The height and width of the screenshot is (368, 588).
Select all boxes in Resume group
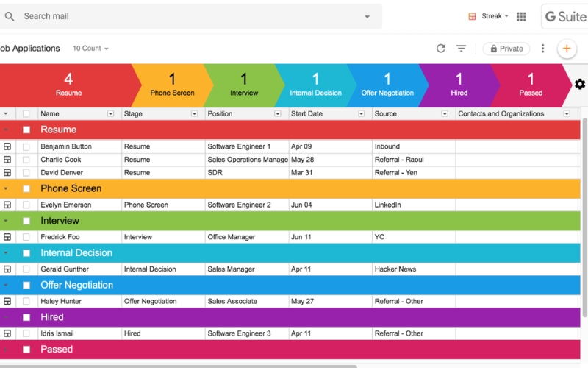click(26, 130)
